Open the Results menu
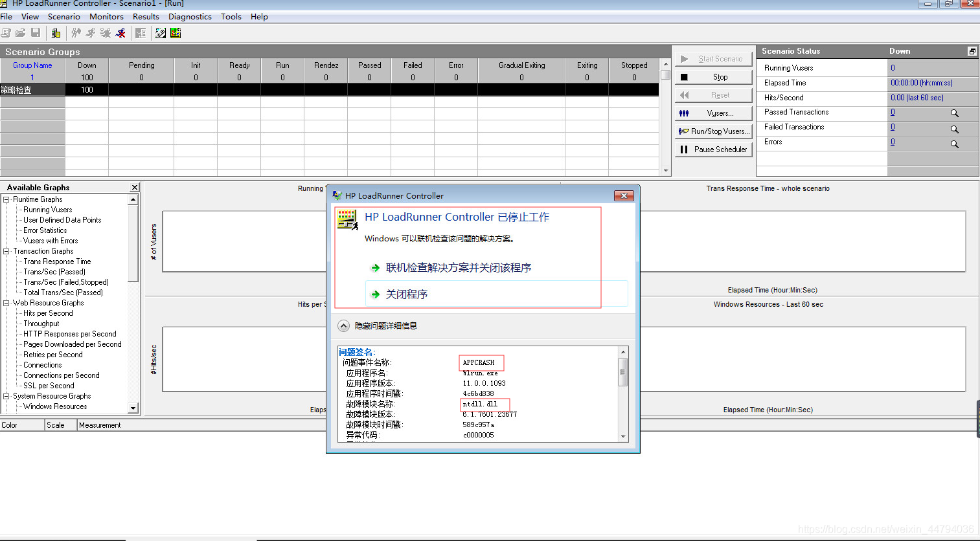The image size is (980, 541). point(146,17)
